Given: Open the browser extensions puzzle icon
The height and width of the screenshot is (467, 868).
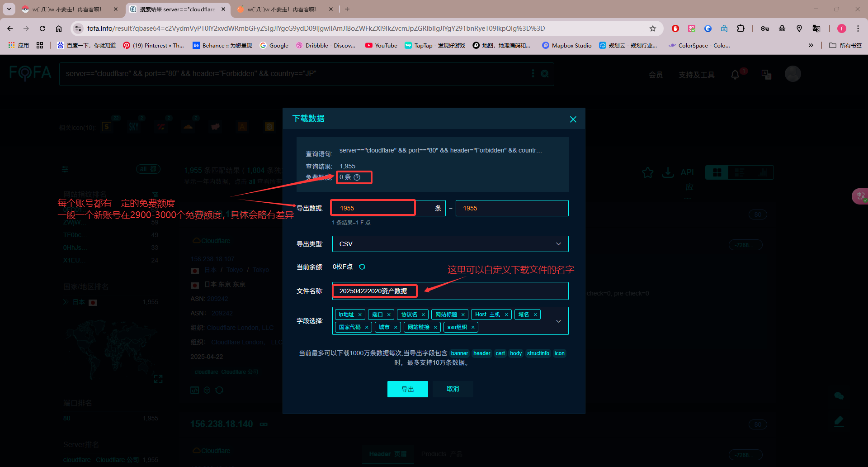Looking at the screenshot, I should tap(741, 29).
